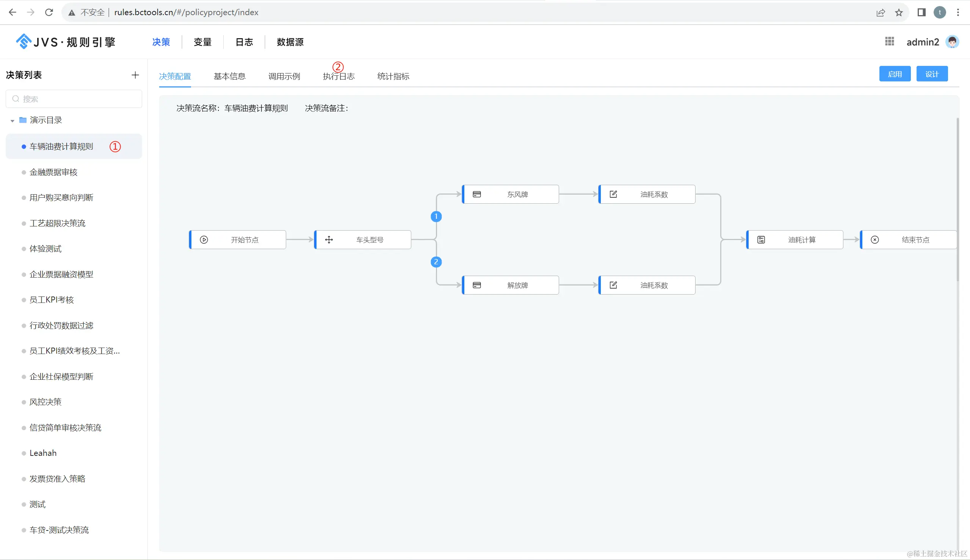This screenshot has height=560, width=970.
Task: Open the 统计指标 tab
Action: point(393,76)
